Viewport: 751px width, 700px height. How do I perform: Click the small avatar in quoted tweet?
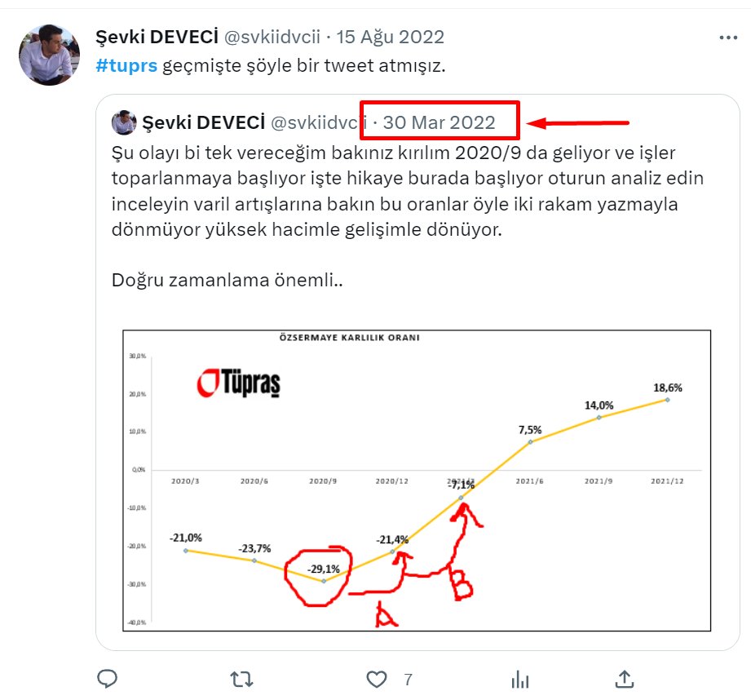(x=124, y=122)
